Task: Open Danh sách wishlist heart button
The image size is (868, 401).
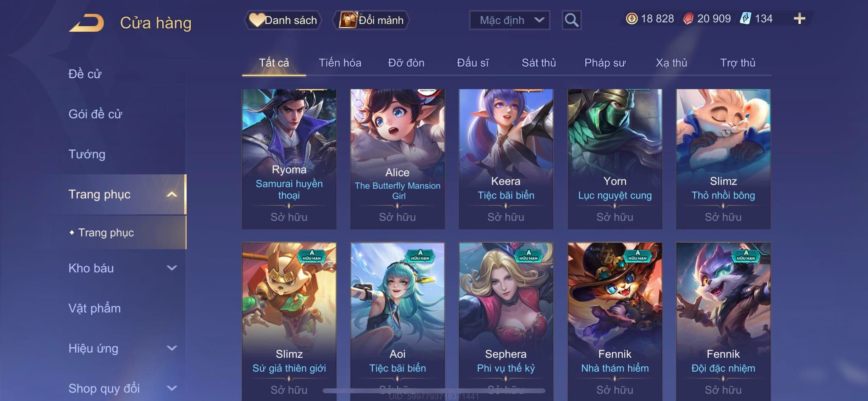Action: (283, 20)
